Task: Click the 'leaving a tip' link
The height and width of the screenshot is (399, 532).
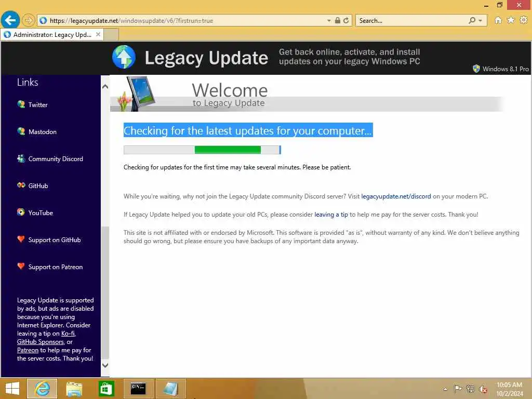Action: [x=331, y=215]
